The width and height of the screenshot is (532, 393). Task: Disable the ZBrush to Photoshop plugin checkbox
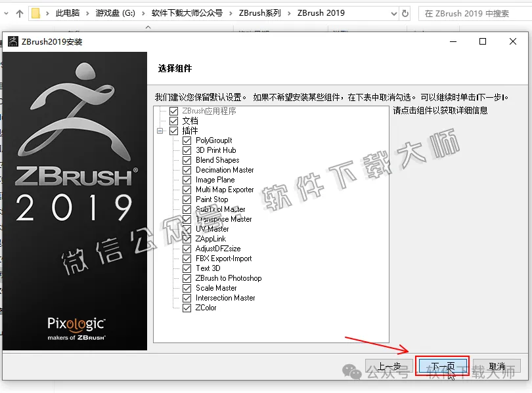coord(187,278)
